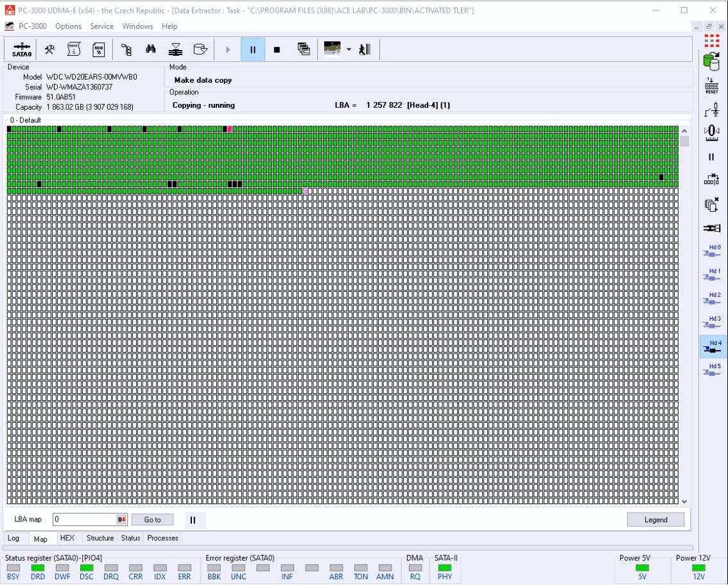This screenshot has width=728, height=585.
Task: Open the Options menu
Action: click(68, 26)
